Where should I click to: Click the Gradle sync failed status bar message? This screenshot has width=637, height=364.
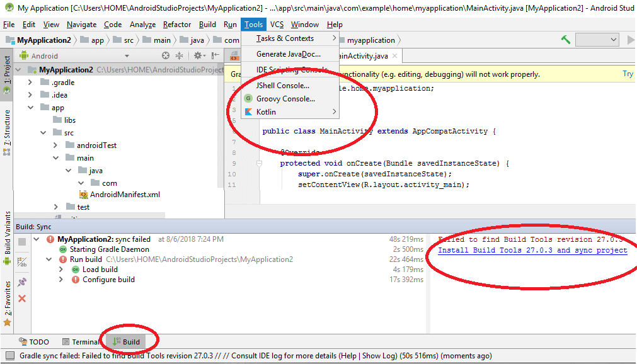256,356
